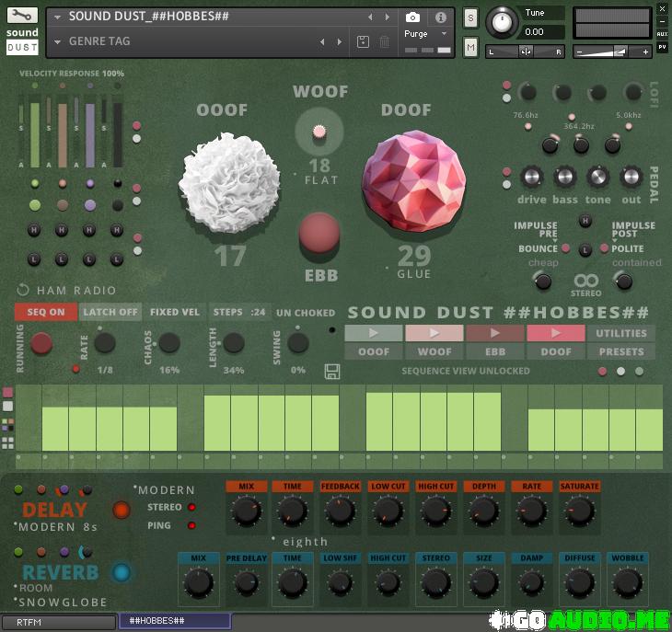Select next GENRE TAG preset arrow
The height and width of the screenshot is (632, 672).
340,41
